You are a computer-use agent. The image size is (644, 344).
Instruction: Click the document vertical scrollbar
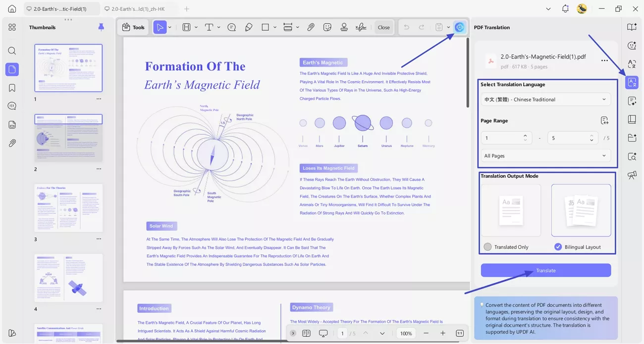467,72
